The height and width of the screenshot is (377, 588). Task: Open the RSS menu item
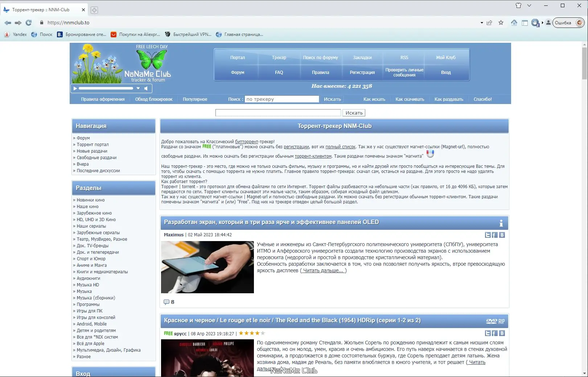tap(404, 58)
